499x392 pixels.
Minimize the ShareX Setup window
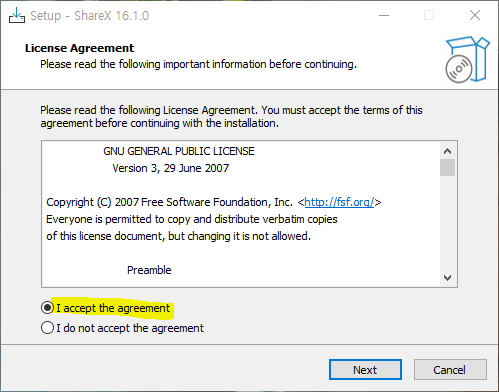384,15
